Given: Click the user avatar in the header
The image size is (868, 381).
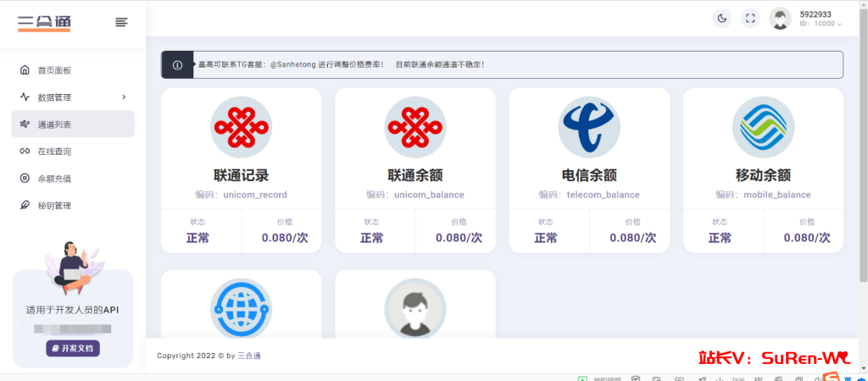Looking at the screenshot, I should pyautogui.click(x=780, y=19).
